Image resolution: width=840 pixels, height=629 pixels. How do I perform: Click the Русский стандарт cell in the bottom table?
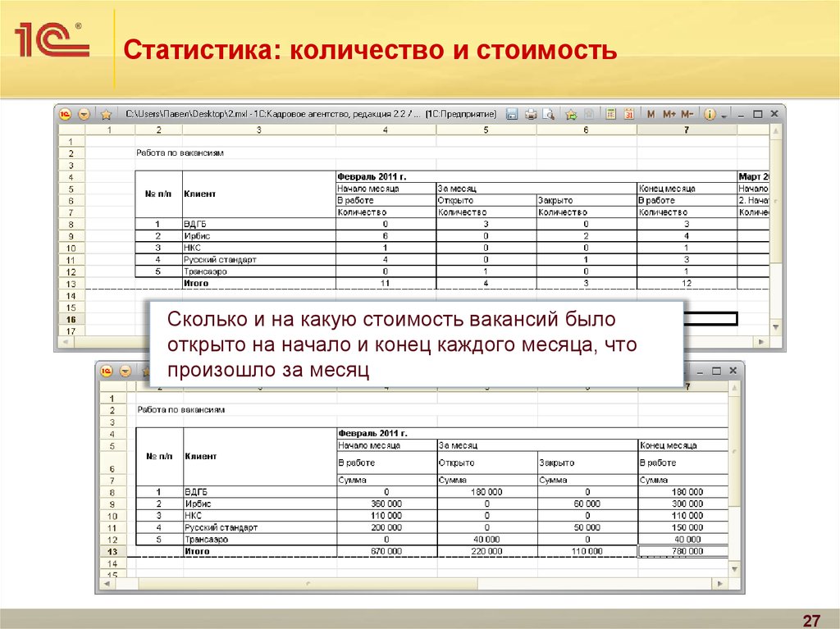tap(221, 527)
